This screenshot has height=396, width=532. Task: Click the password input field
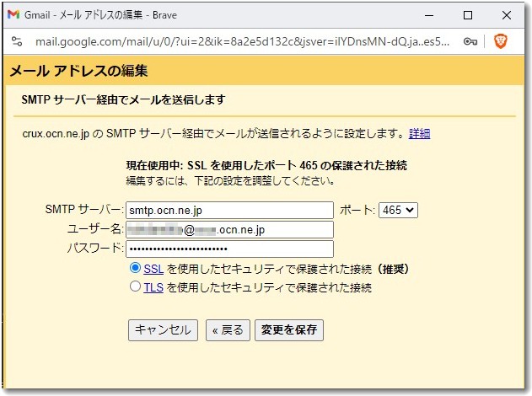229,249
